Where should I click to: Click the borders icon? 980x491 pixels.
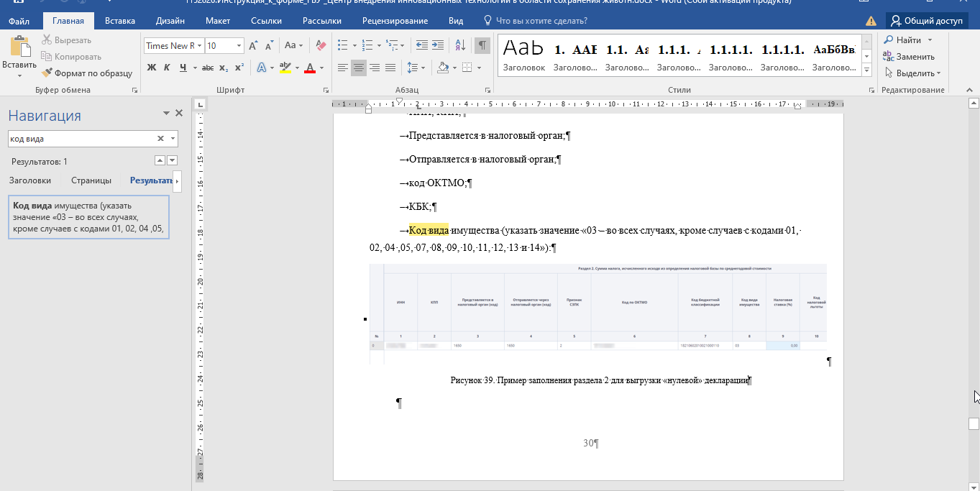[467, 68]
